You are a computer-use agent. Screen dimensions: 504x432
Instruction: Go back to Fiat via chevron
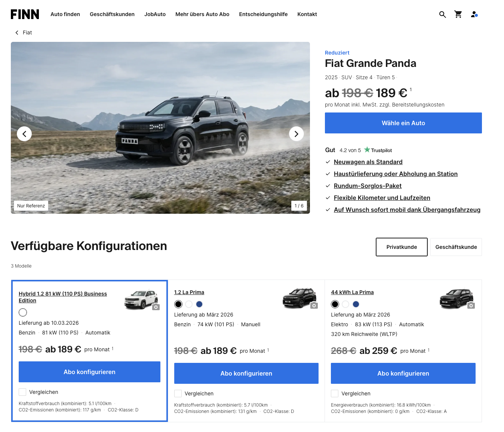coord(17,33)
